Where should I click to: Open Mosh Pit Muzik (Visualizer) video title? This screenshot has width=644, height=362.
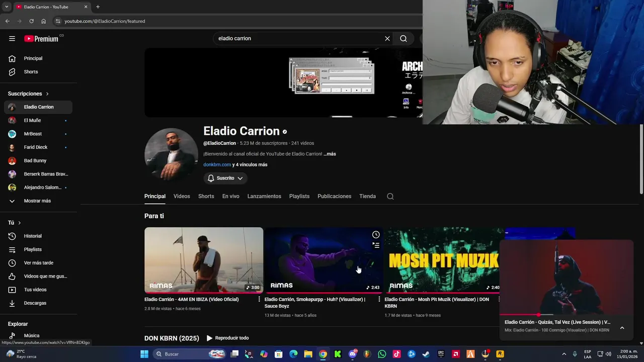tap(437, 302)
